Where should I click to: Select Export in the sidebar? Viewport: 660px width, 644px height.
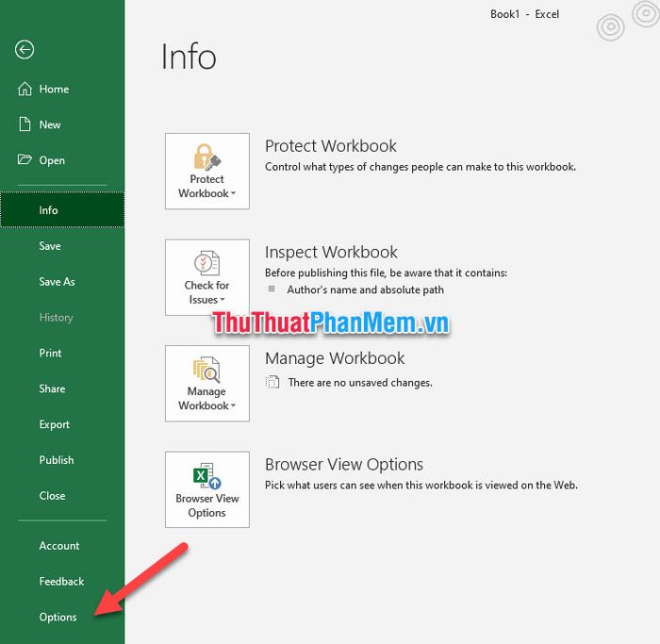pos(62,424)
